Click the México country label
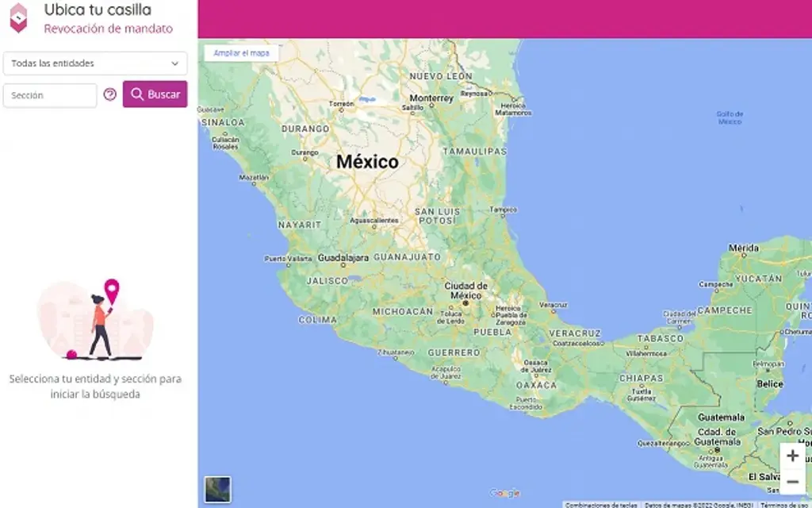Image resolution: width=812 pixels, height=508 pixels. pos(367,162)
